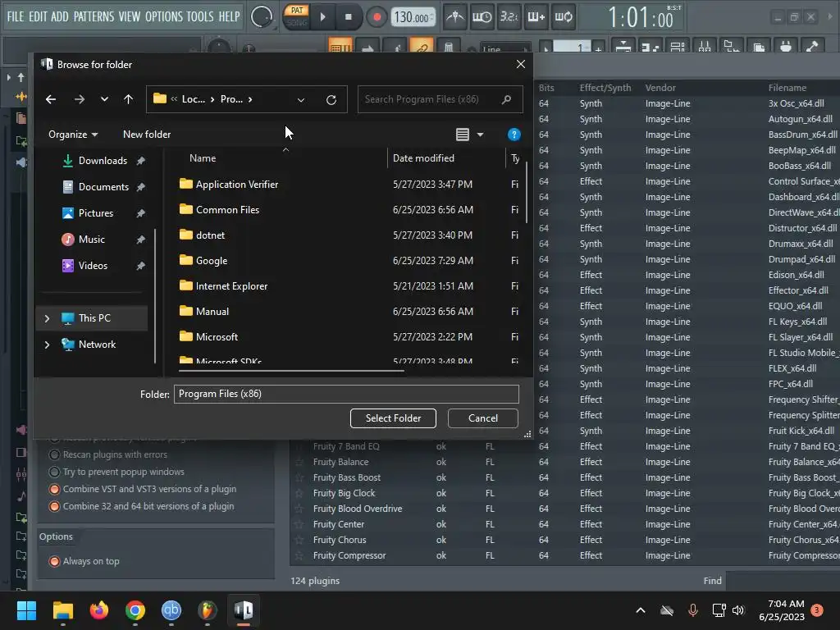The image size is (840, 630).
Task: Open the Organize dropdown menu
Action: click(x=73, y=135)
